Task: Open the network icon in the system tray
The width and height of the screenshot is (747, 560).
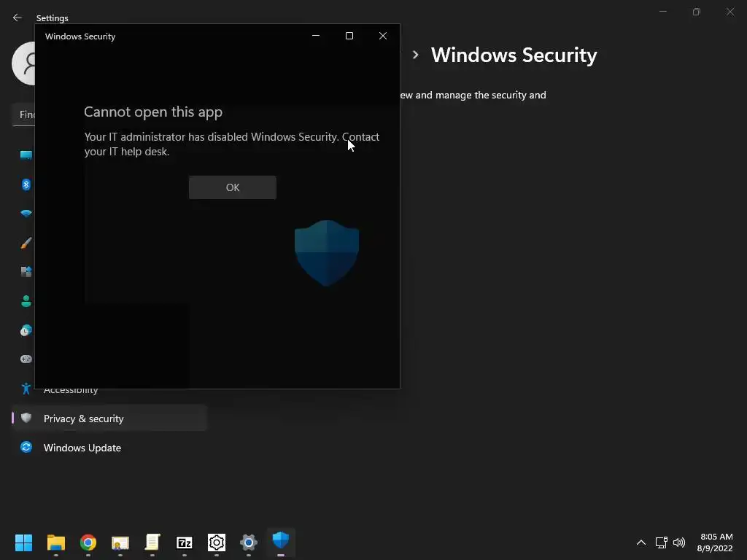Action: (661, 542)
